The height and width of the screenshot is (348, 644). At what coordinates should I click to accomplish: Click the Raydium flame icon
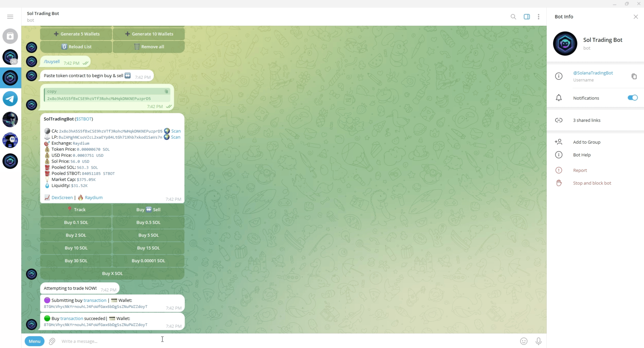(81, 197)
